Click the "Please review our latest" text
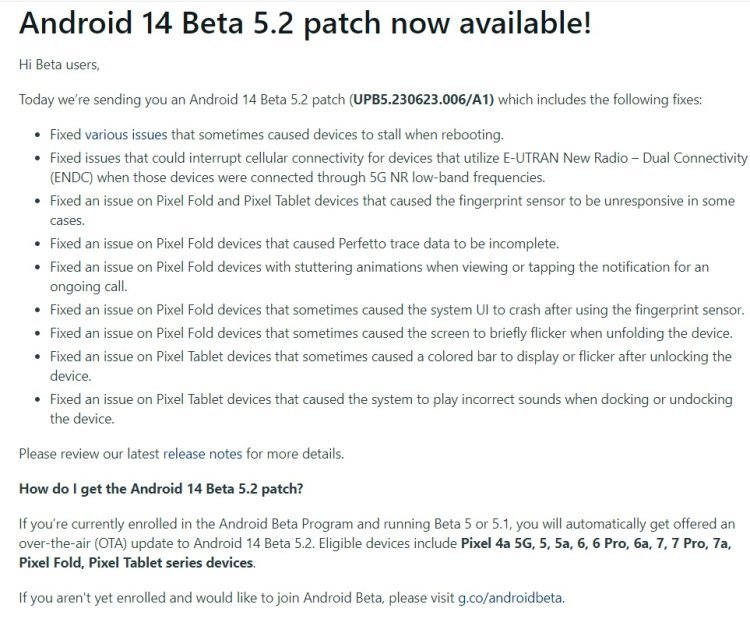This screenshot has height=622, width=750. click(x=88, y=453)
